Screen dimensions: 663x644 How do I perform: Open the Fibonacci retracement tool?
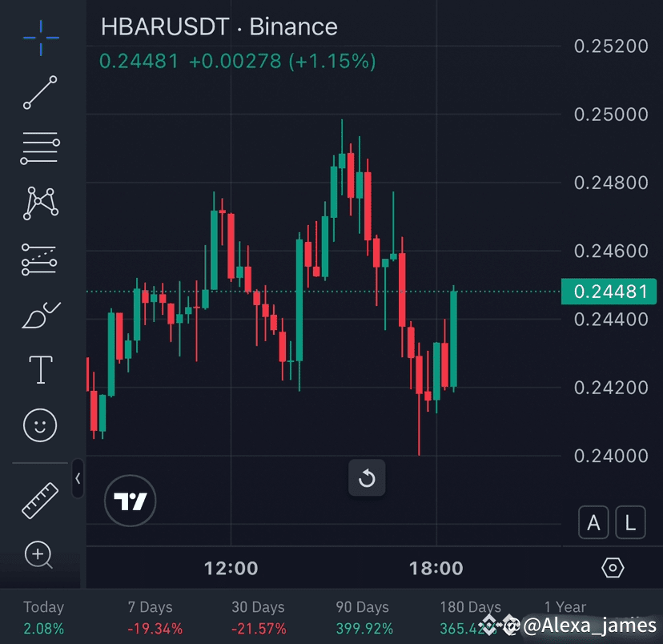coord(40,147)
